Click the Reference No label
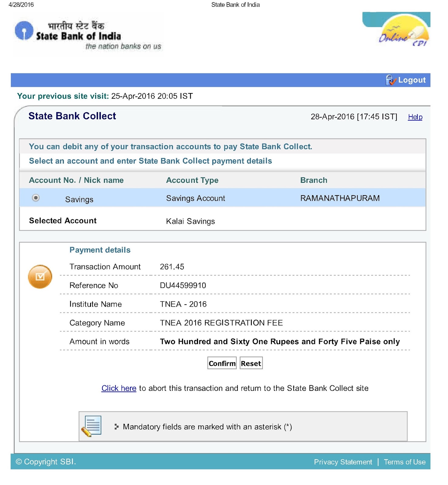The height and width of the screenshot is (485, 448). click(x=94, y=286)
